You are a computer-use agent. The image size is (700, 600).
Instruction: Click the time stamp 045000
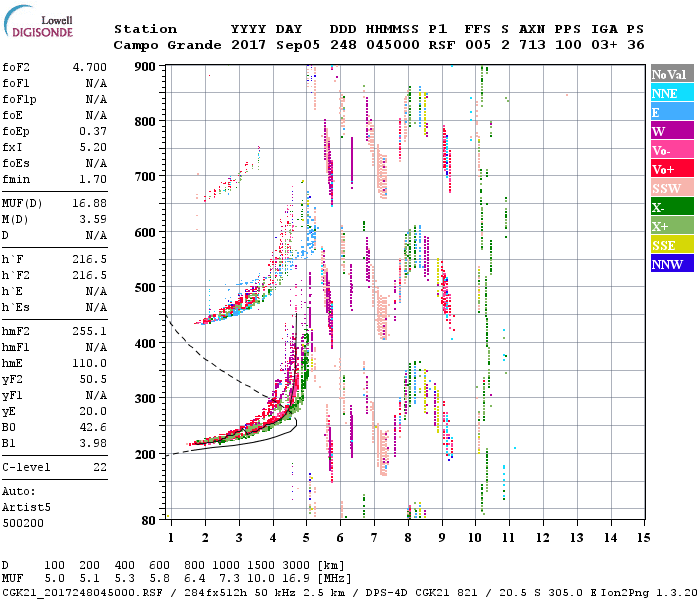393,45
